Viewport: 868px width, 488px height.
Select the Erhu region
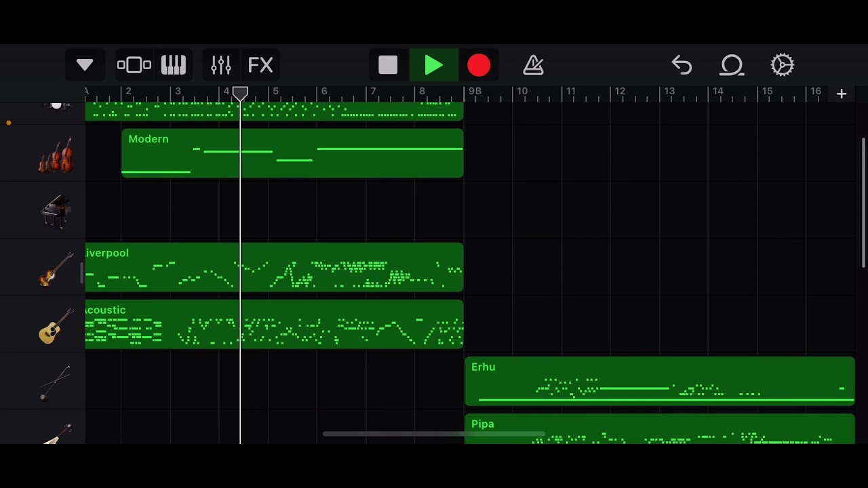(660, 381)
